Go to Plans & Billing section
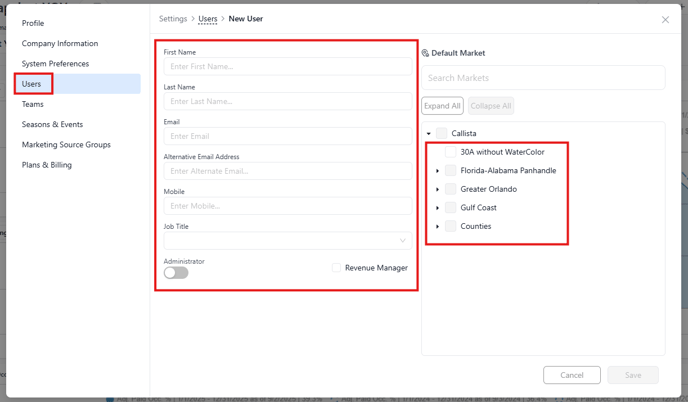The width and height of the screenshot is (688, 402). [x=47, y=165]
